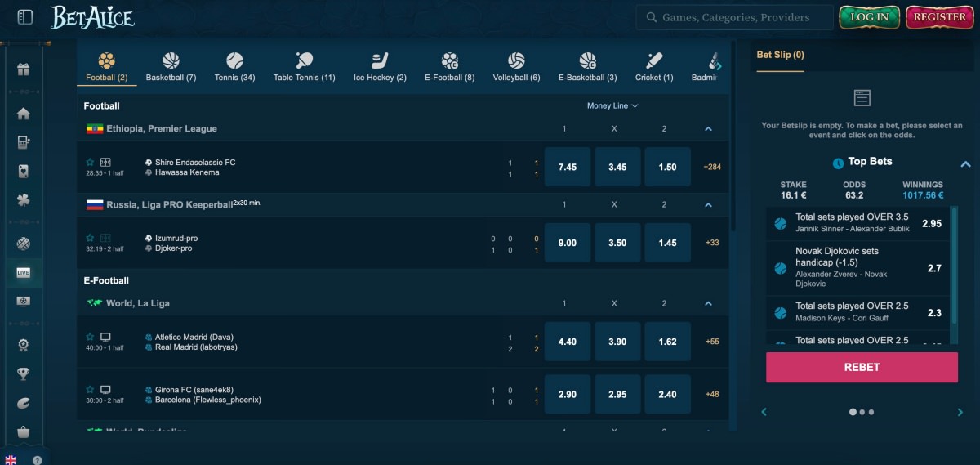Image resolution: width=980 pixels, height=465 pixels.
Task: Open the help question mark icon
Action: (x=37, y=460)
